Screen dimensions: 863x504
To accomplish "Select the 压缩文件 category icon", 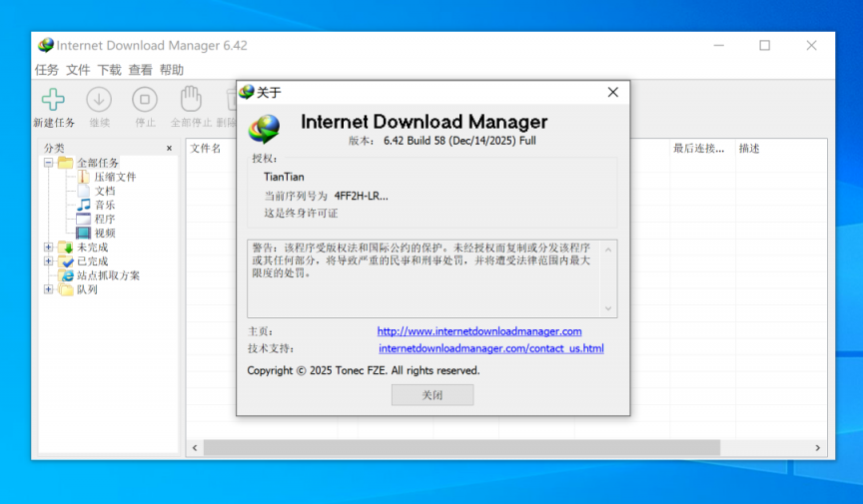I will point(84,177).
